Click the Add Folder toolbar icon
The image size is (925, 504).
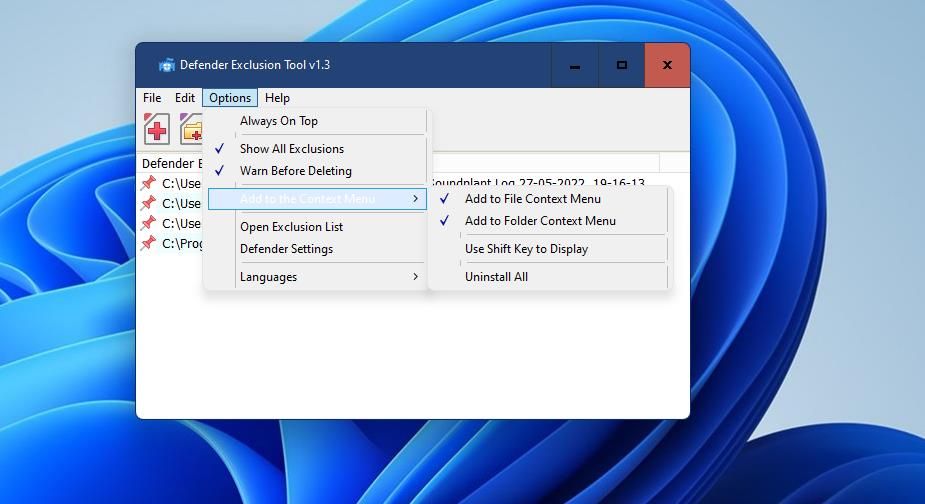(x=191, y=129)
